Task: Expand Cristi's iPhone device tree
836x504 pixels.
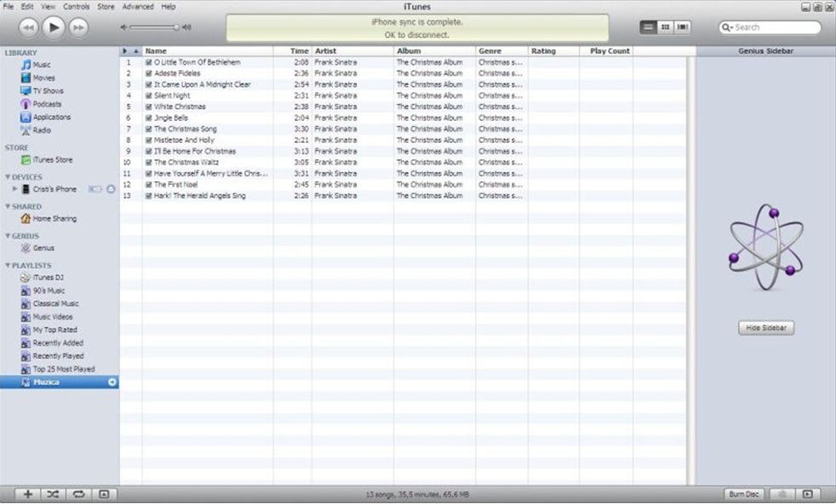Action: tap(15, 189)
